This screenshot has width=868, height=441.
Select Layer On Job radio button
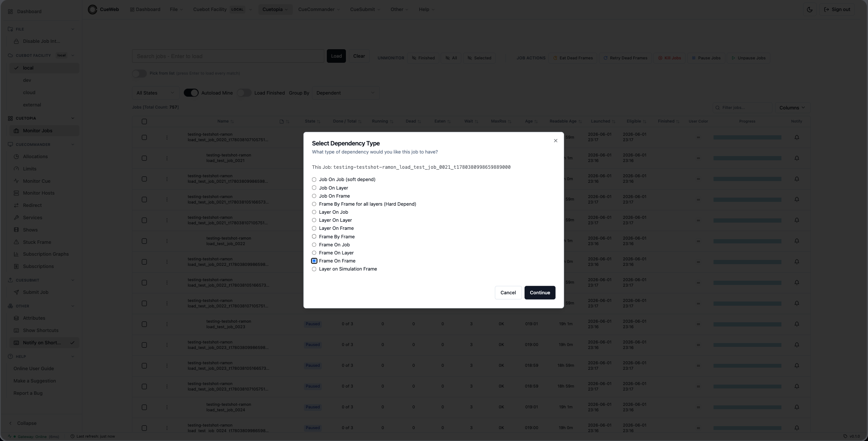(314, 212)
